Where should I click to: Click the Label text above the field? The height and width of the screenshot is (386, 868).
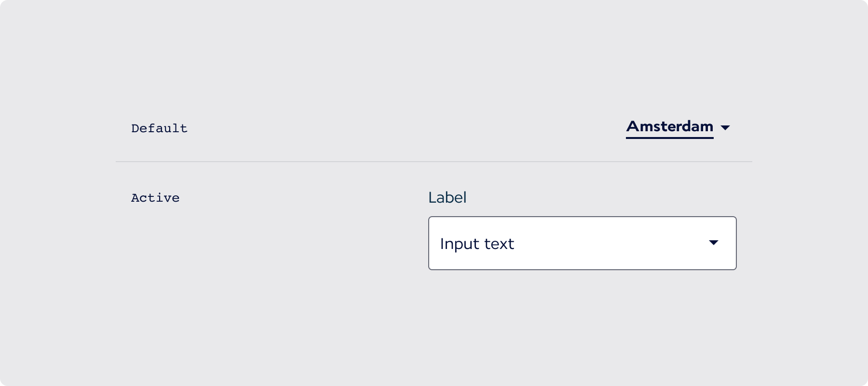coord(447,197)
